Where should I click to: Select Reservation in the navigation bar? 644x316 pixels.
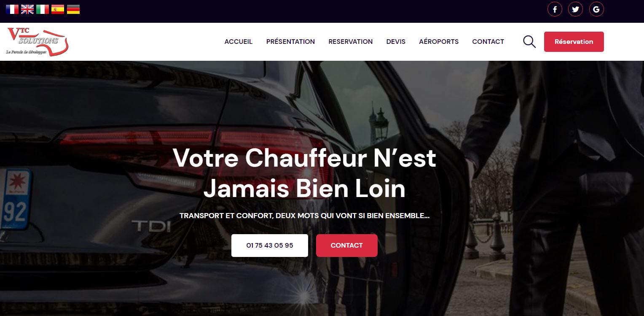coord(351,42)
